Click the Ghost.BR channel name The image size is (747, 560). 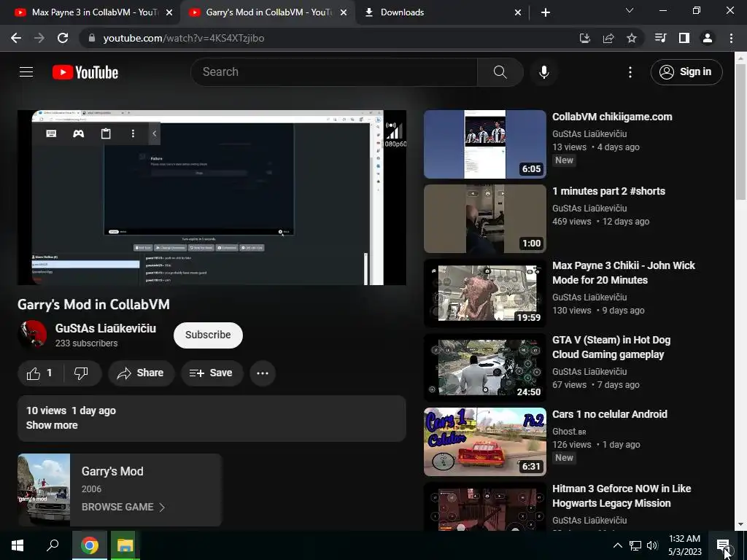(x=569, y=432)
